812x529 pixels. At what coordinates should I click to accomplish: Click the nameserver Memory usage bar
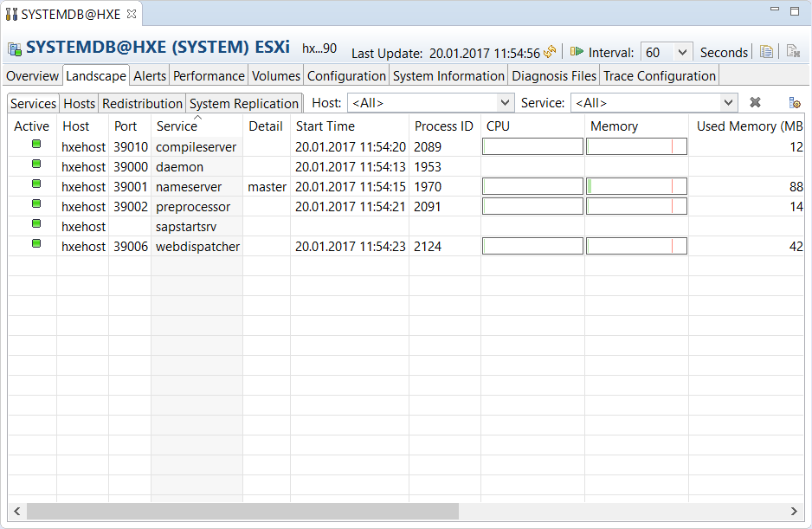[636, 186]
